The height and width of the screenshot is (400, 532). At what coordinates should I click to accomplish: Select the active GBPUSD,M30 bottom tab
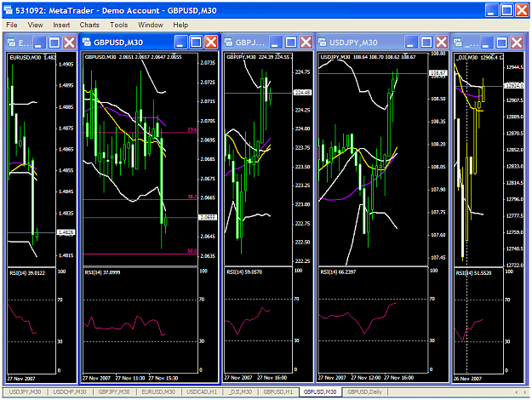[320, 391]
